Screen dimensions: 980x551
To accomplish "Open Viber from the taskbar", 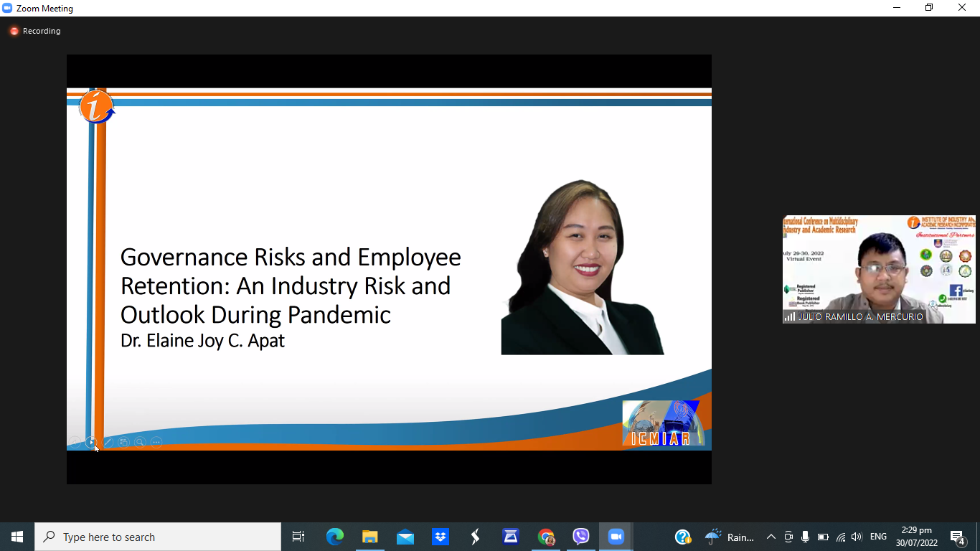I will point(581,537).
